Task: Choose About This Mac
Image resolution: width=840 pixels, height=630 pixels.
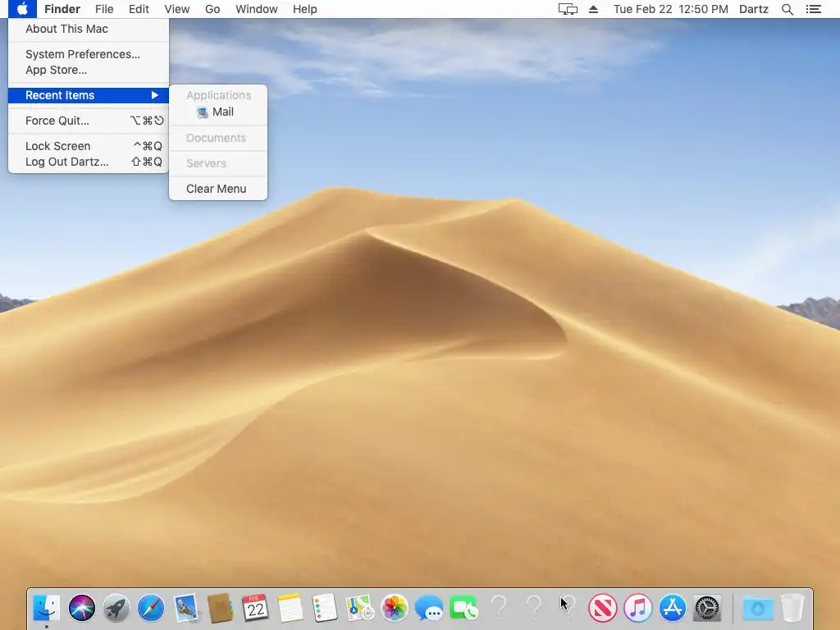Action: pyautogui.click(x=89, y=29)
